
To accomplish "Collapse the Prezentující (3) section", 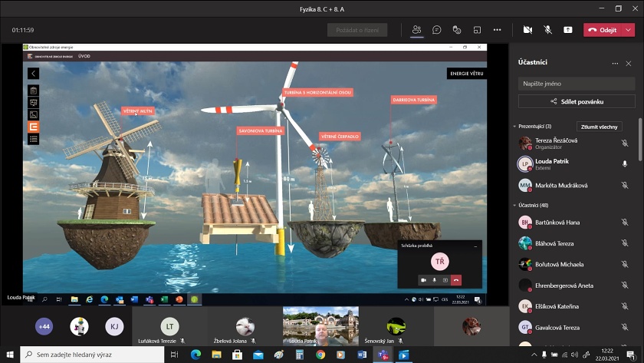I will point(514,126).
